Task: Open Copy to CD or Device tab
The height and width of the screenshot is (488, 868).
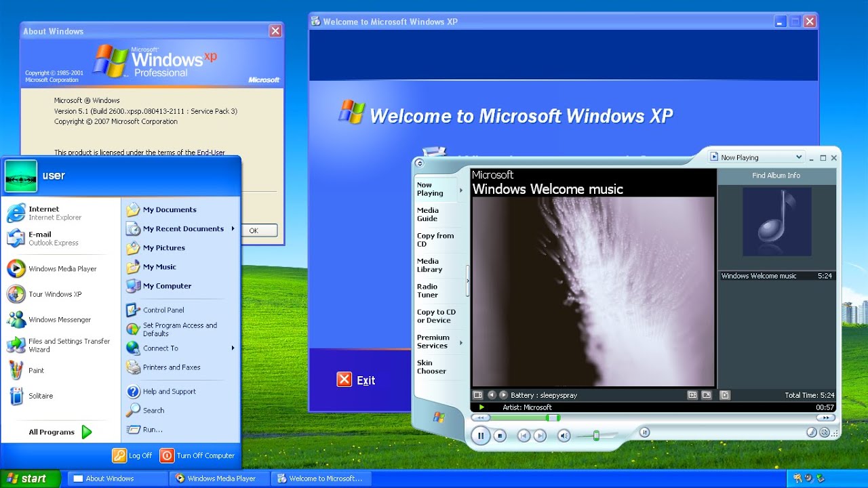Action: point(436,316)
